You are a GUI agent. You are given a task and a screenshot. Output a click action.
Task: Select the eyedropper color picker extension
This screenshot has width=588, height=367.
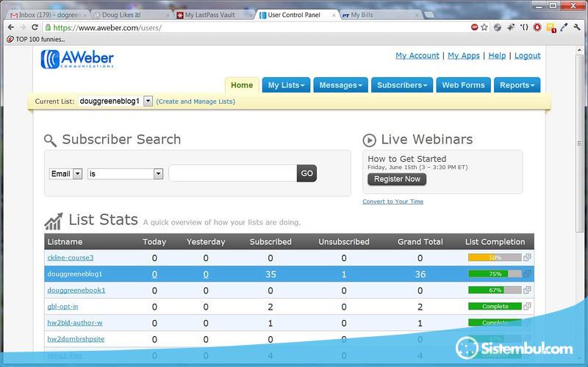coord(564,27)
